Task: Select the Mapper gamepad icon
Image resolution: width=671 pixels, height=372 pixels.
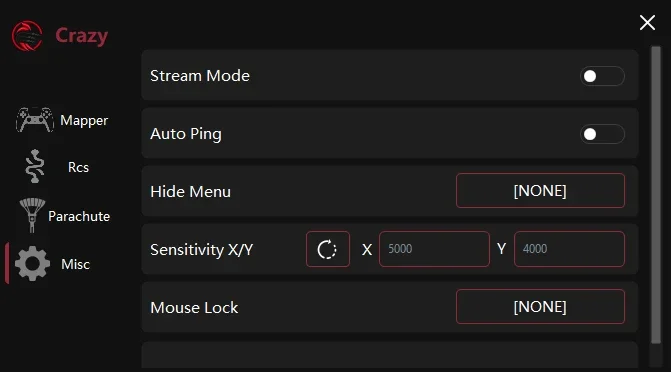Action: (35, 119)
